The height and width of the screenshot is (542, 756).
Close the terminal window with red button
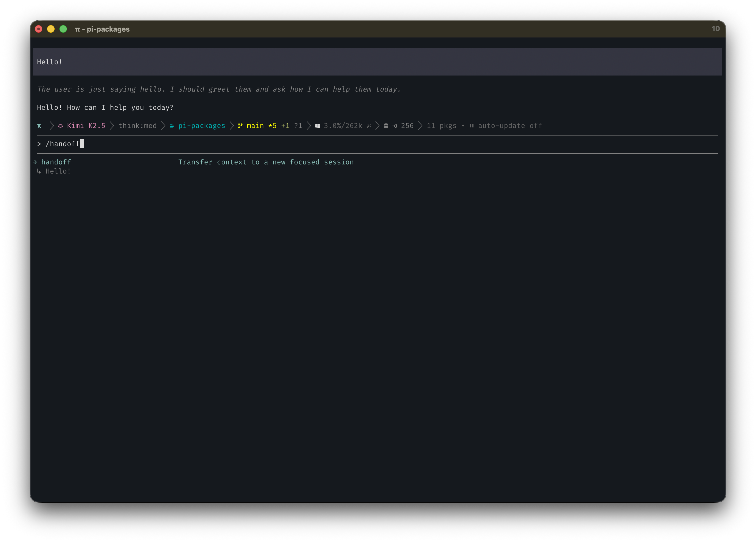pyautogui.click(x=39, y=29)
